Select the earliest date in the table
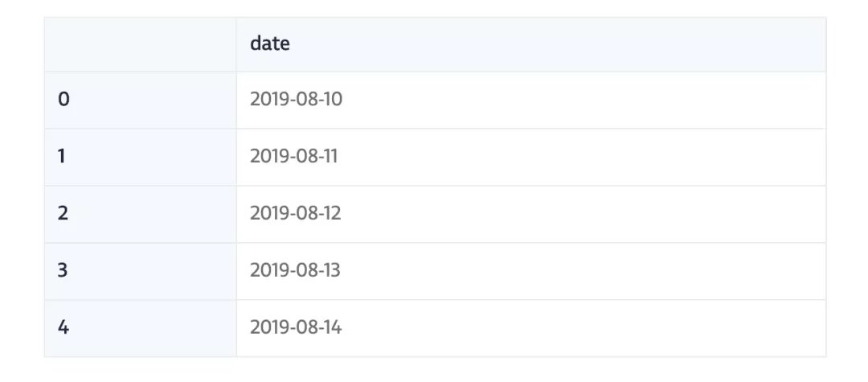This screenshot has width=868, height=382. (x=296, y=100)
